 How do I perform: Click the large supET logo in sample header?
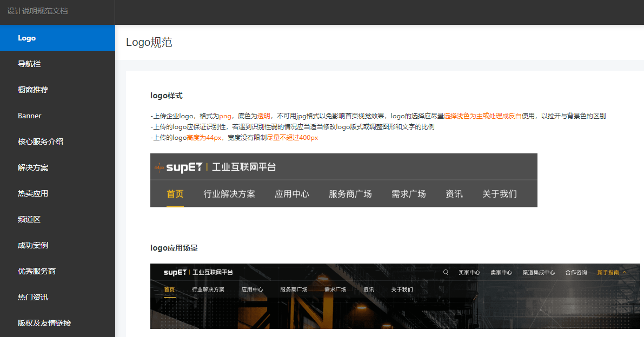[x=184, y=167]
